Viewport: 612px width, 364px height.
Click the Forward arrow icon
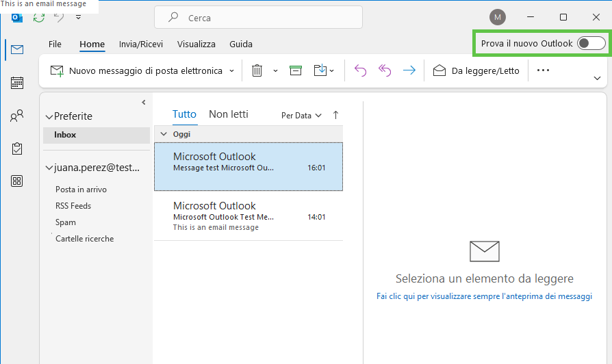pos(409,70)
